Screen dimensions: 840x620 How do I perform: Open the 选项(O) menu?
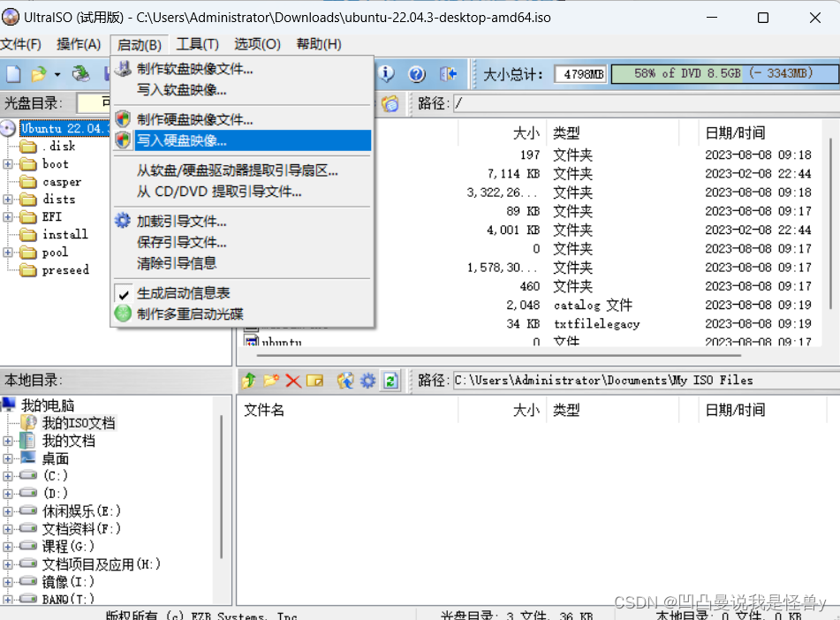(x=257, y=44)
